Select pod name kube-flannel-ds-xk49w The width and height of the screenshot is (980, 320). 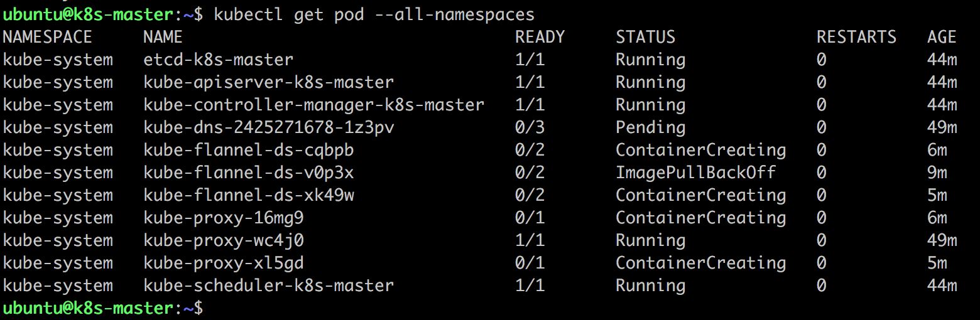(249, 195)
